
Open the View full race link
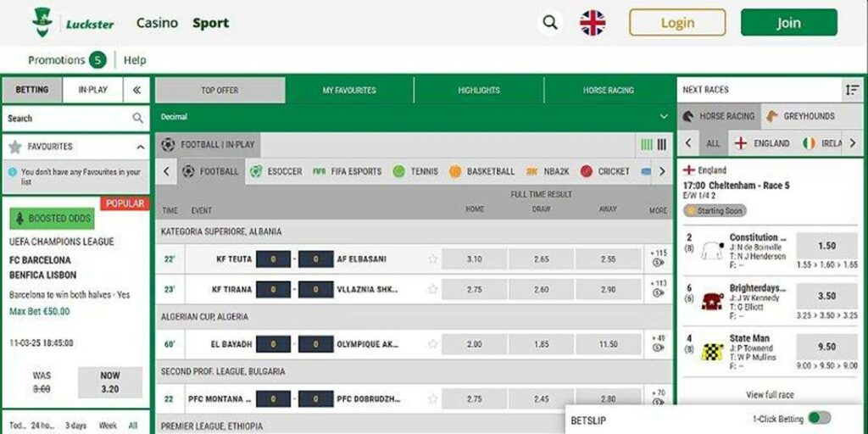[770, 395]
